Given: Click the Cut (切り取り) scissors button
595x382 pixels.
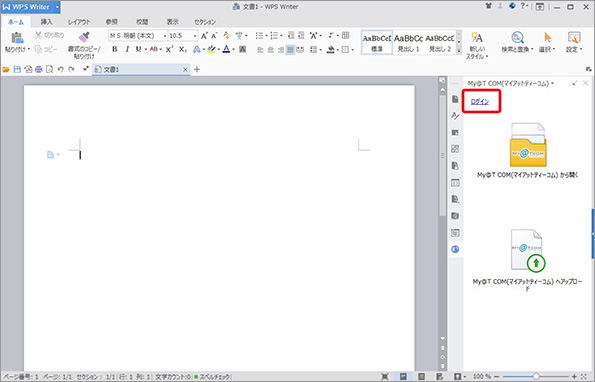Looking at the screenshot, I should (x=49, y=35).
